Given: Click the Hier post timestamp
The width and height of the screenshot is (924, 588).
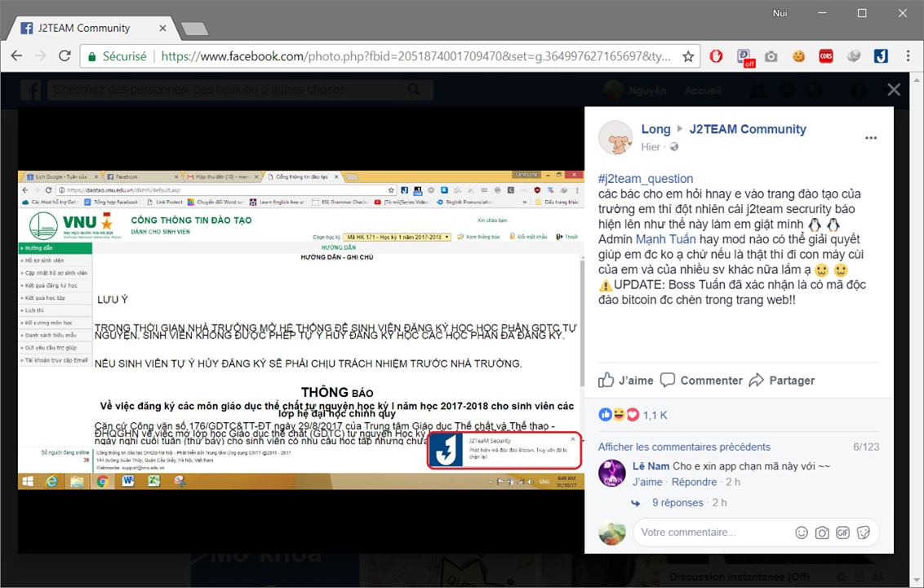Looking at the screenshot, I should 651,147.
